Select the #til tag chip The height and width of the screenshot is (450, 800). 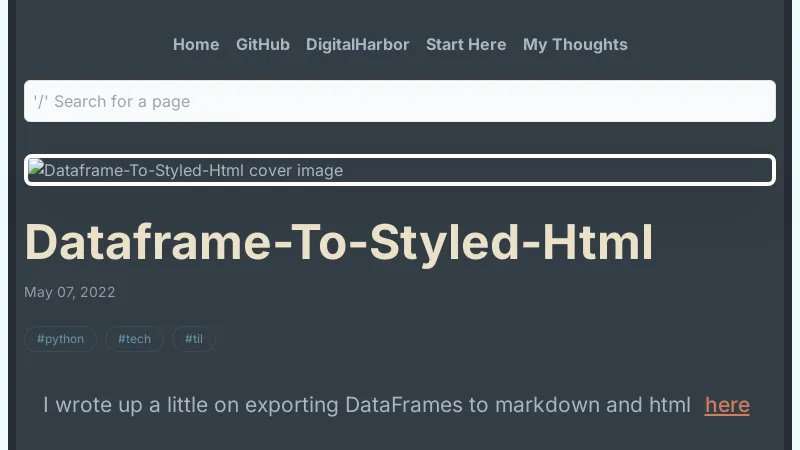193,339
